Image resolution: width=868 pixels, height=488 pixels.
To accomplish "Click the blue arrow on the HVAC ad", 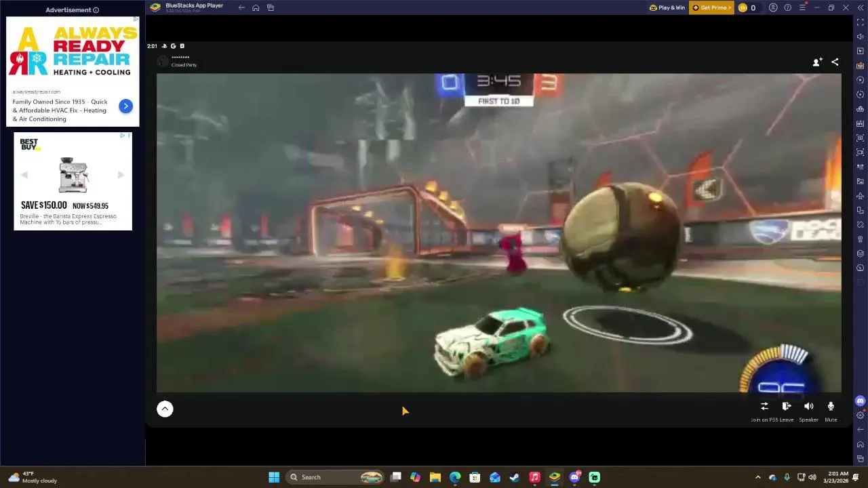I will pos(125,106).
